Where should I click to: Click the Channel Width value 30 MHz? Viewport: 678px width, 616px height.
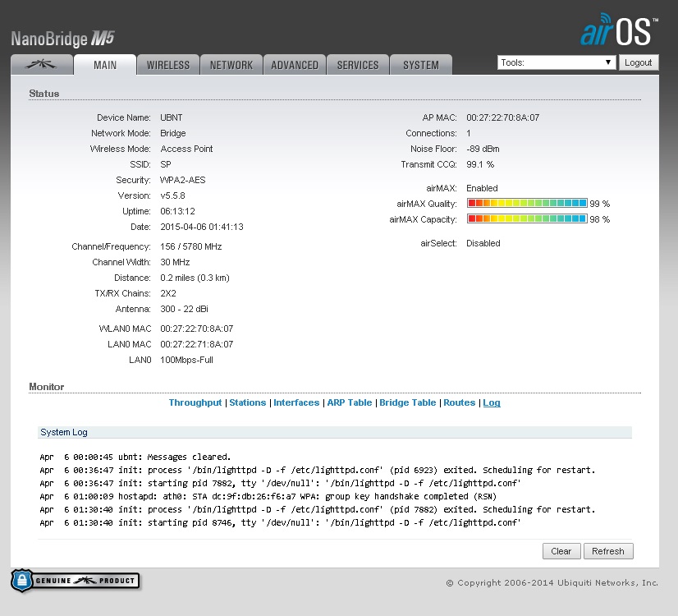175,262
